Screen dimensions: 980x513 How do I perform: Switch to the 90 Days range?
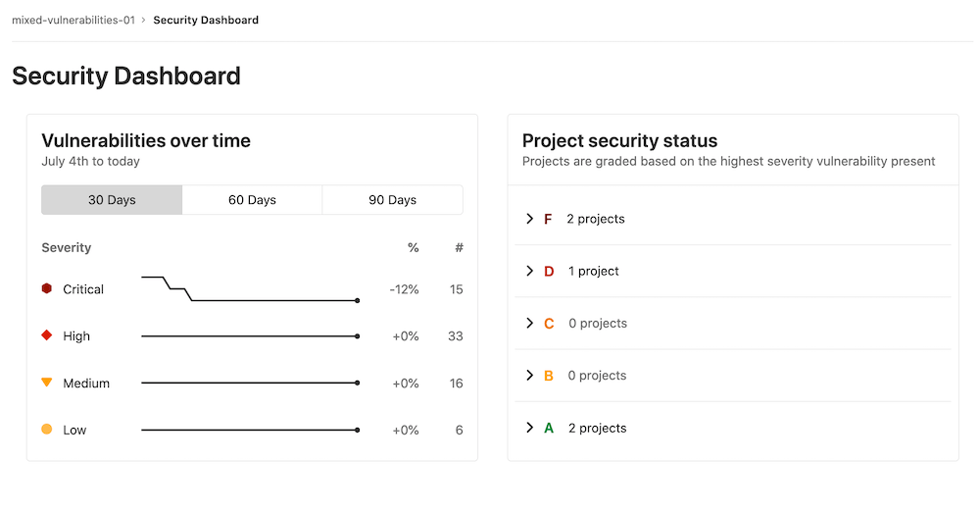pos(392,200)
